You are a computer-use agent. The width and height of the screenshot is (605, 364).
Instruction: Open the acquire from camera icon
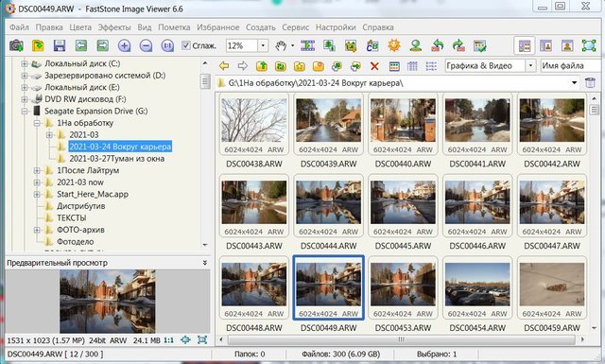click(x=16, y=45)
